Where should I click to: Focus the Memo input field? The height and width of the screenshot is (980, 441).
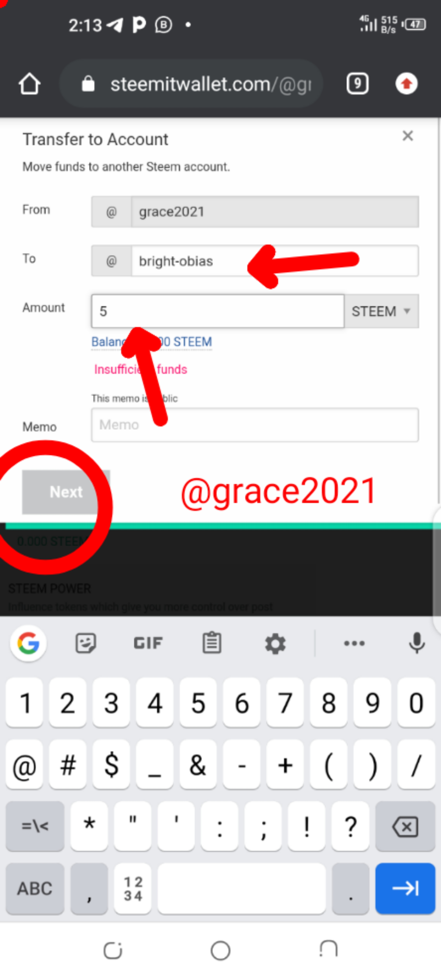point(255,425)
